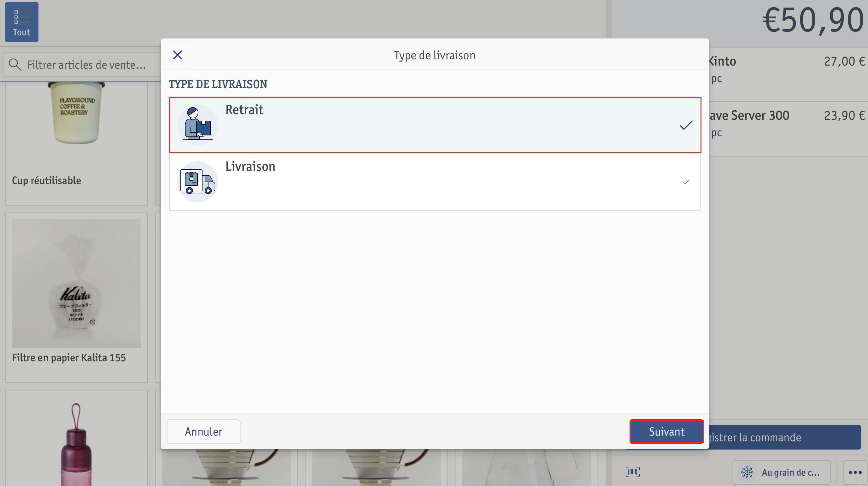Open the Server 300 order line

pos(788,129)
